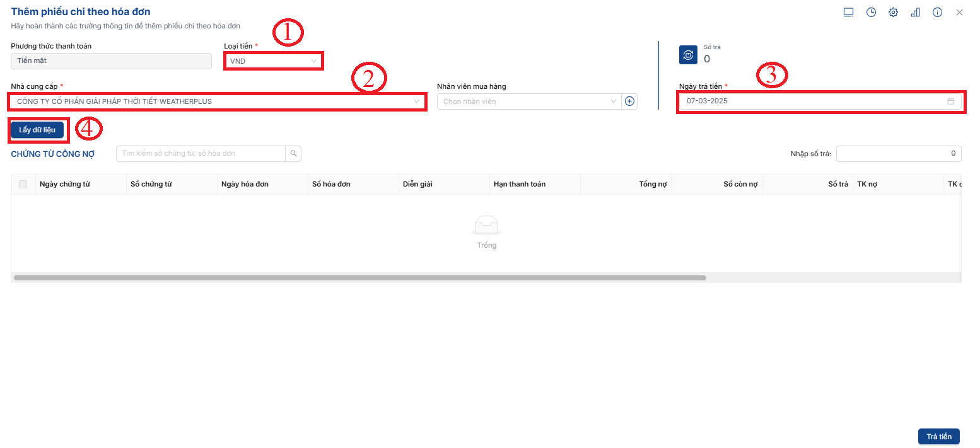Click the Lấy dữ liệu button

coord(37,130)
